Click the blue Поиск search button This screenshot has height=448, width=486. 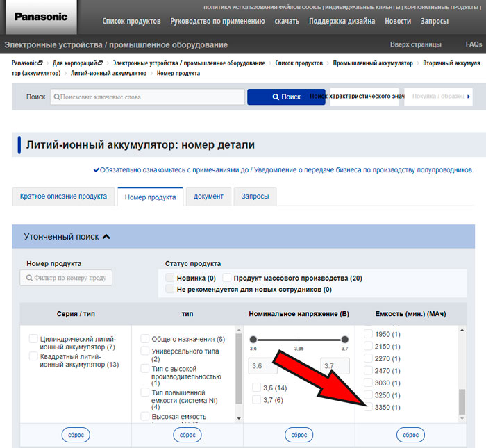click(x=286, y=97)
